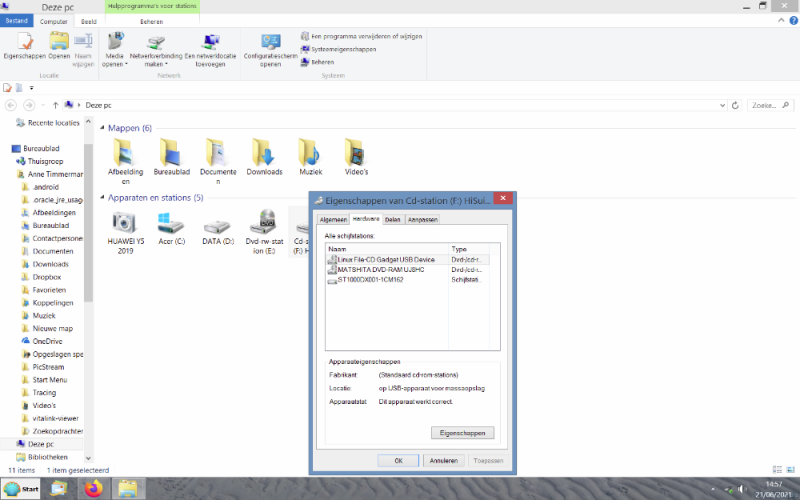Image resolution: width=800 pixels, height=500 pixels.
Task: Collapse the Apparaten en stations group
Action: pos(101,198)
